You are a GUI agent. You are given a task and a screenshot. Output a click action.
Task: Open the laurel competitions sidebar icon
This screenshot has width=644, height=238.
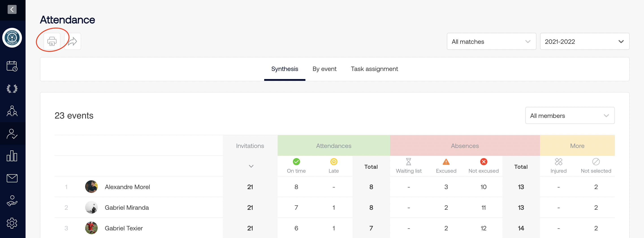coord(12,89)
